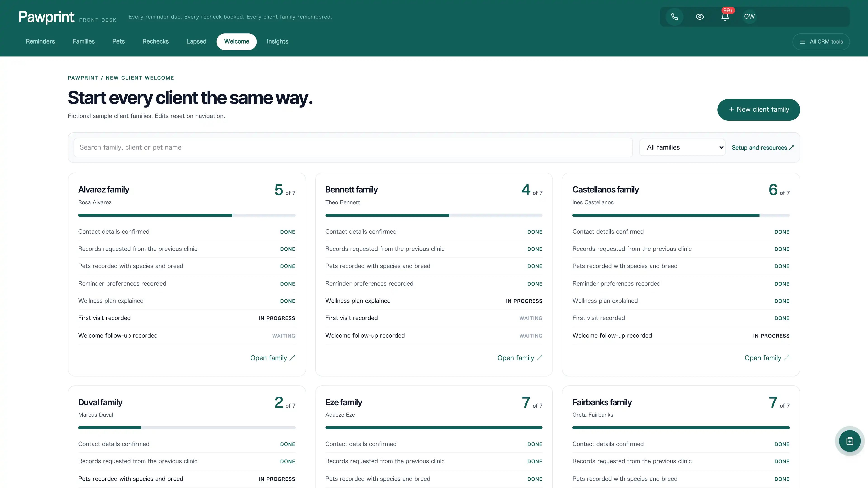Open the Lapsed tab

[196, 41]
